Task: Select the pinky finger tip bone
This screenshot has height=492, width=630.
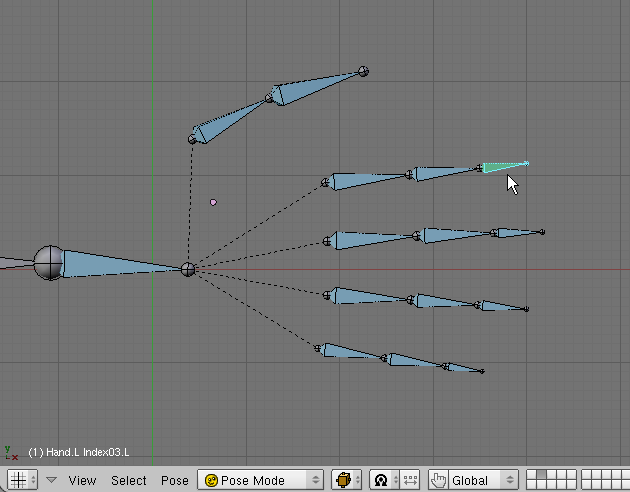Action: coord(462,367)
